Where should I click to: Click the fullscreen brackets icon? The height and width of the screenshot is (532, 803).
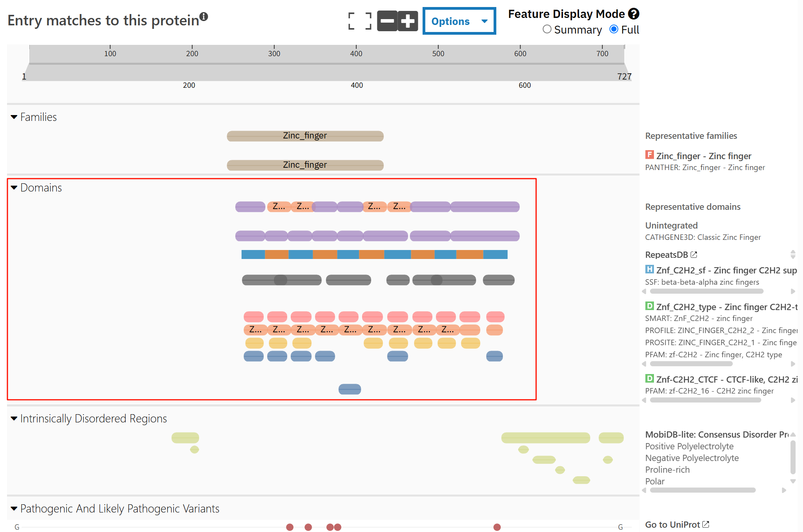[359, 21]
